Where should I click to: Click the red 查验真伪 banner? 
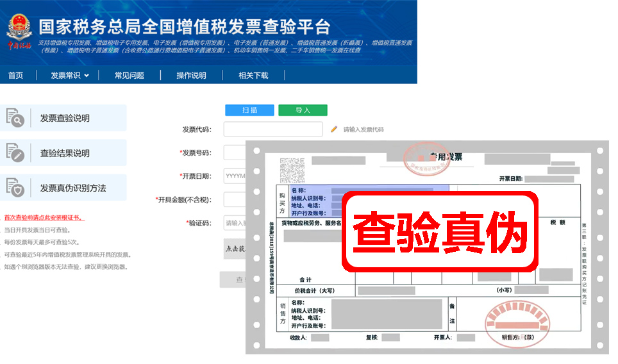point(440,231)
